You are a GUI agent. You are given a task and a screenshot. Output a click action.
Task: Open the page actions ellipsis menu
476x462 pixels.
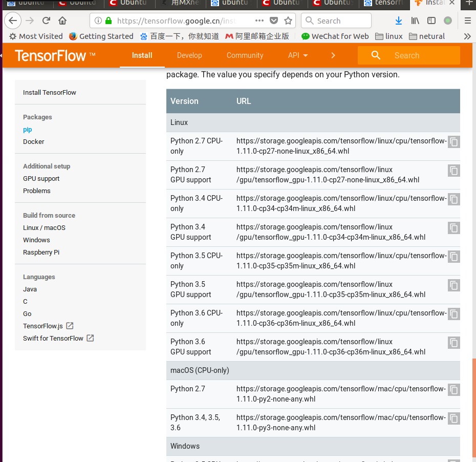(x=259, y=20)
